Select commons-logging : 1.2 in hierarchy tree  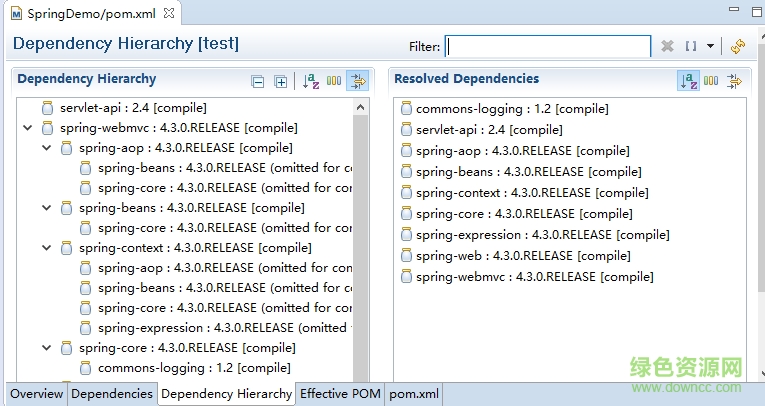click(x=194, y=368)
